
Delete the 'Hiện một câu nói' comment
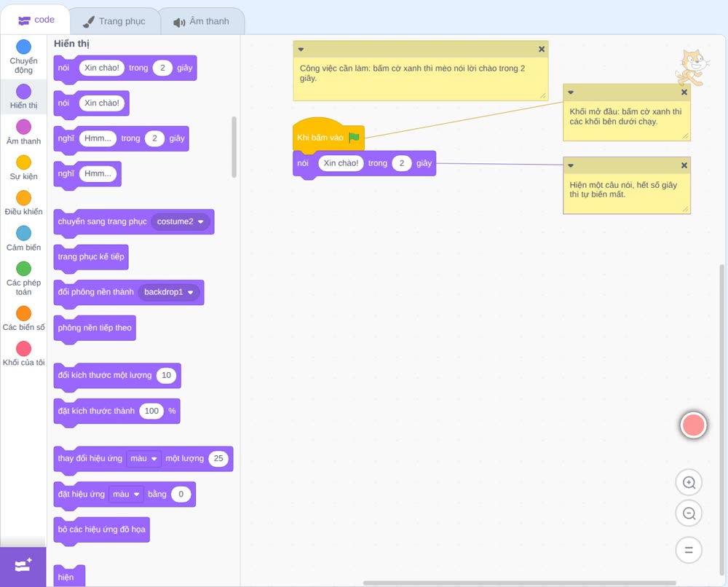tap(684, 166)
